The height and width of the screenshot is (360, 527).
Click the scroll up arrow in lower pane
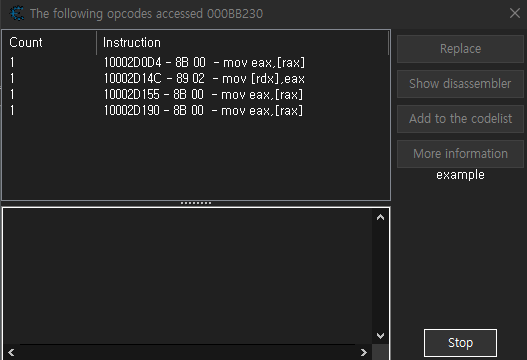point(380,217)
